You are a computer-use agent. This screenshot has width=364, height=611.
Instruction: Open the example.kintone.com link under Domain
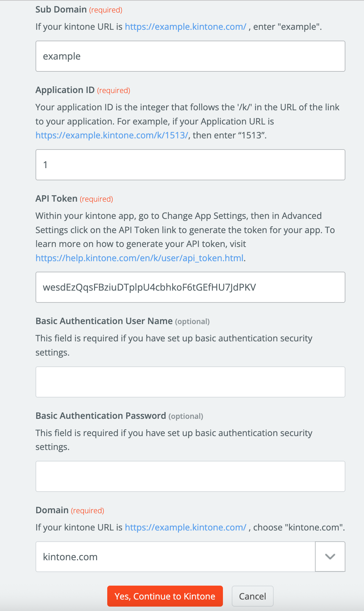tap(185, 527)
